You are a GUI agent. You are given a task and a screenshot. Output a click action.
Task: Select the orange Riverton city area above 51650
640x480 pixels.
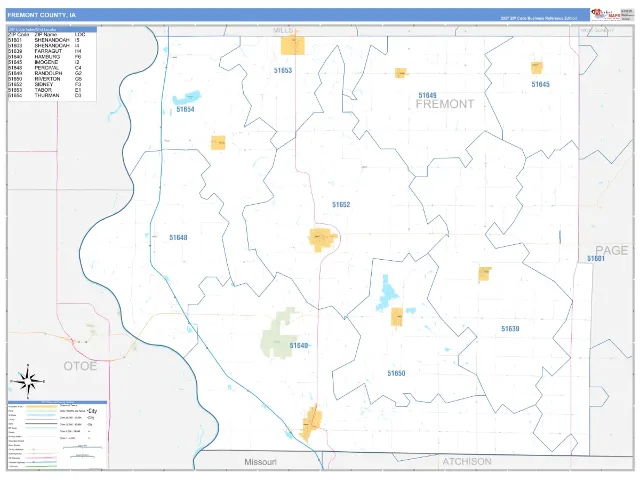[397, 317]
